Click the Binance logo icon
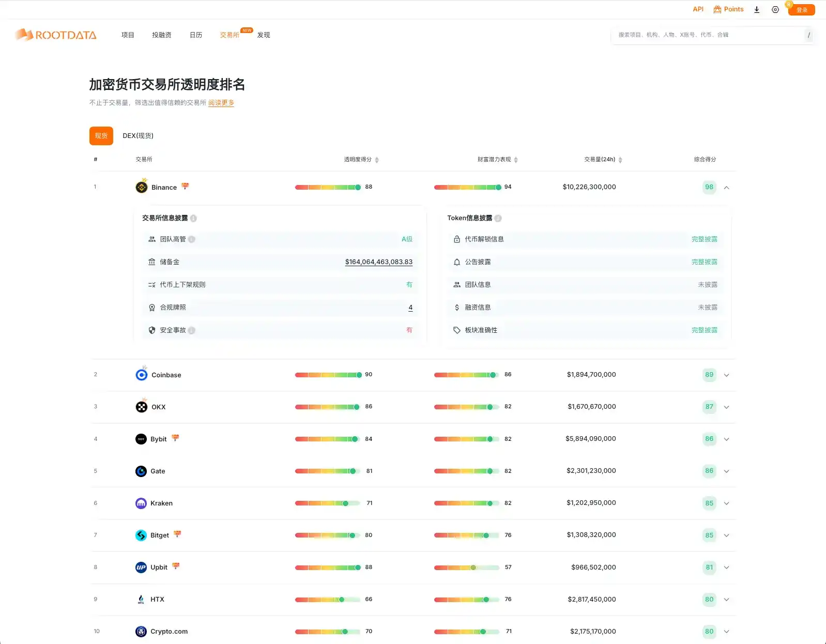826x644 pixels. [142, 187]
